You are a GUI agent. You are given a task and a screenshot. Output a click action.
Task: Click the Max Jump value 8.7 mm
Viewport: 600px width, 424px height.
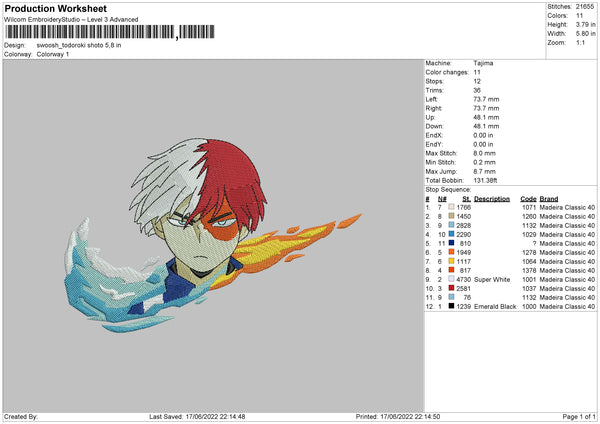pyautogui.click(x=484, y=171)
